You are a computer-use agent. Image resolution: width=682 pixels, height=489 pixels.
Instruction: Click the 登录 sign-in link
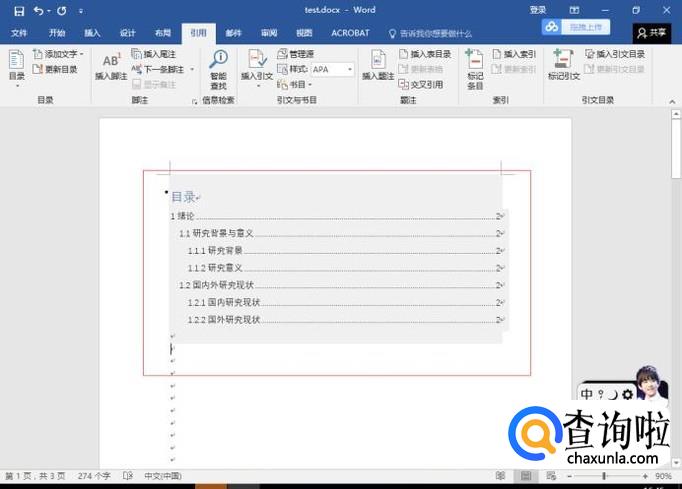[x=538, y=10]
